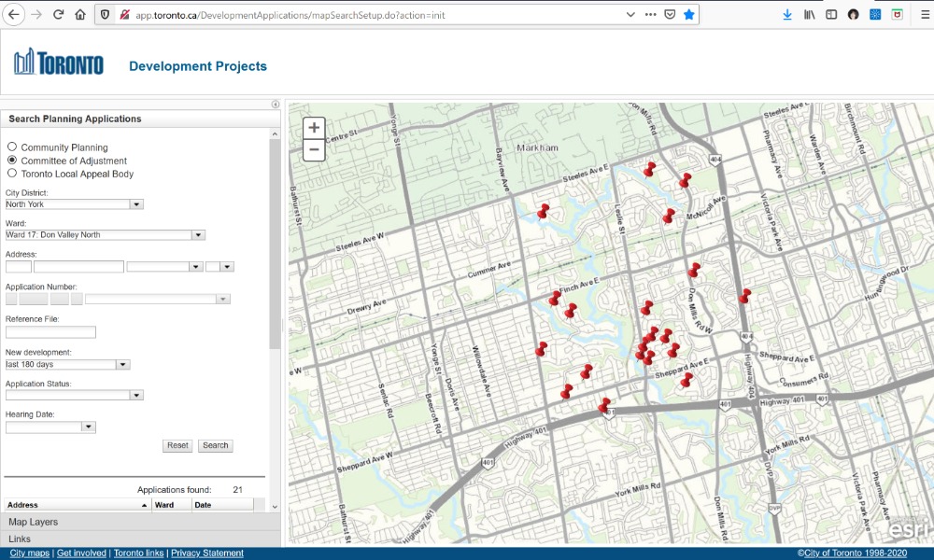The image size is (934, 560).
Task: Click the pin near Highway 401 shield
Action: [602, 408]
